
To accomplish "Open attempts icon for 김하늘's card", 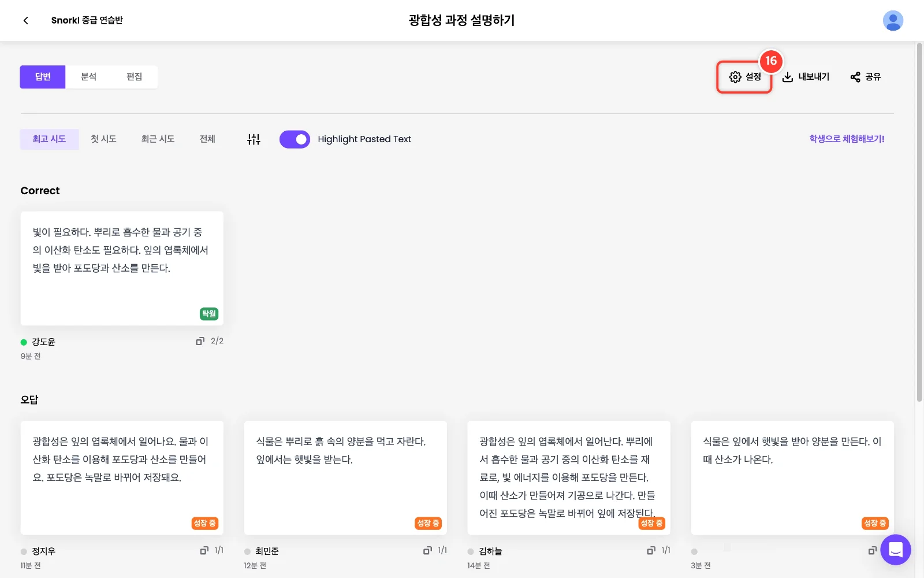I will tap(651, 550).
